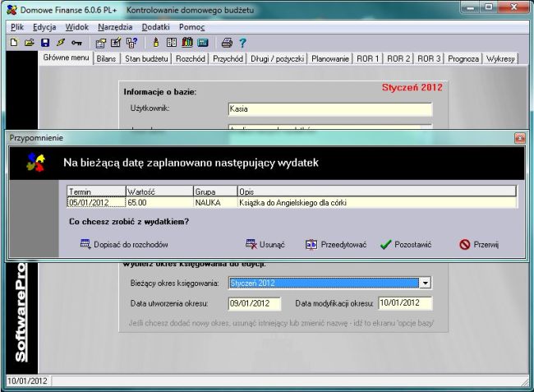
Task: Click the Domowe Finanse title bar app icon
Action: [12, 10]
